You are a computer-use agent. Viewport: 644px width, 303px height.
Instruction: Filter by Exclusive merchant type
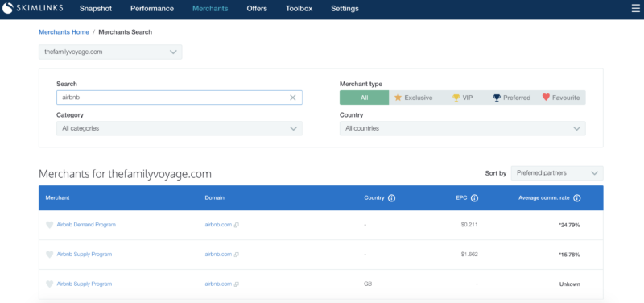click(413, 98)
